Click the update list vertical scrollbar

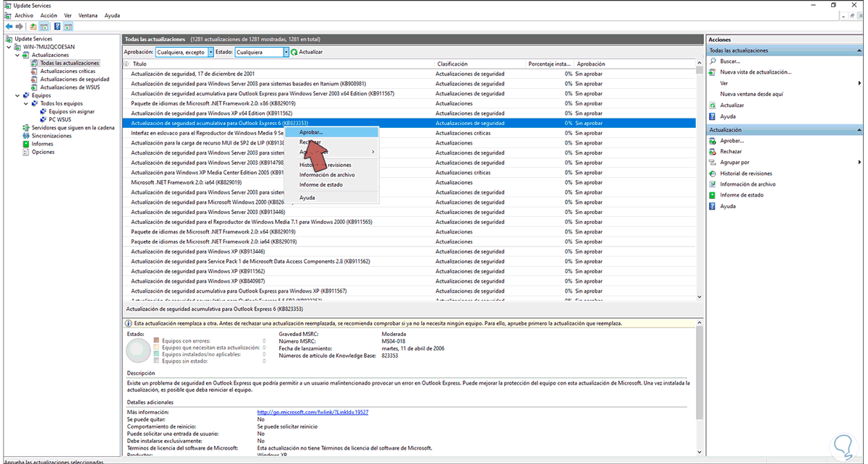(x=699, y=181)
